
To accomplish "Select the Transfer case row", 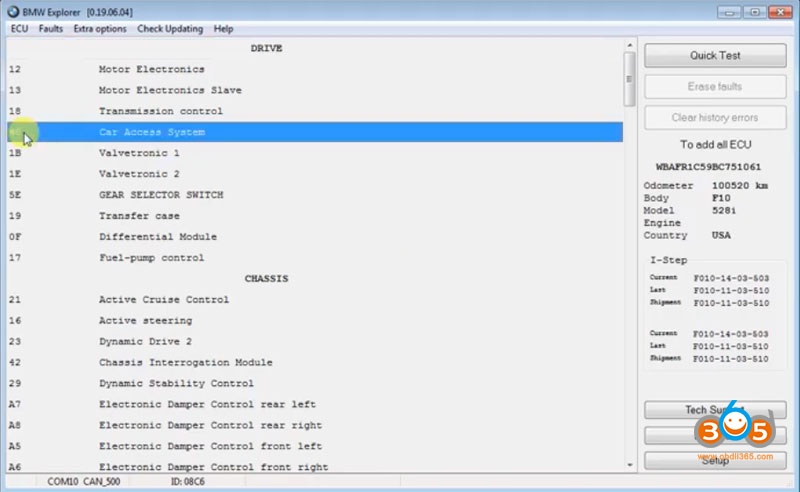I will 315,216.
